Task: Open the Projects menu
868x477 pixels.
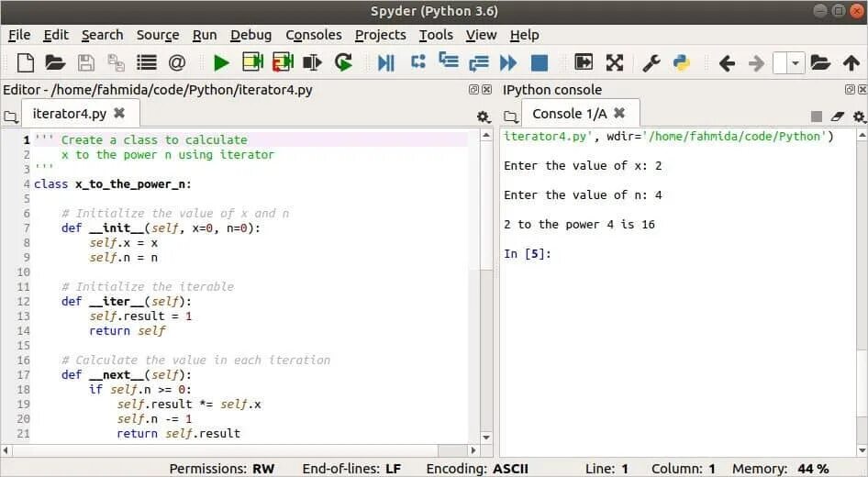Action: pos(380,35)
